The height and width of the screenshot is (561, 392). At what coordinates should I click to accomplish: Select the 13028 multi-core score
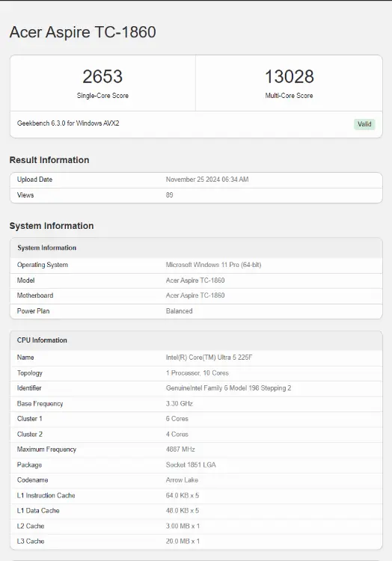289,76
